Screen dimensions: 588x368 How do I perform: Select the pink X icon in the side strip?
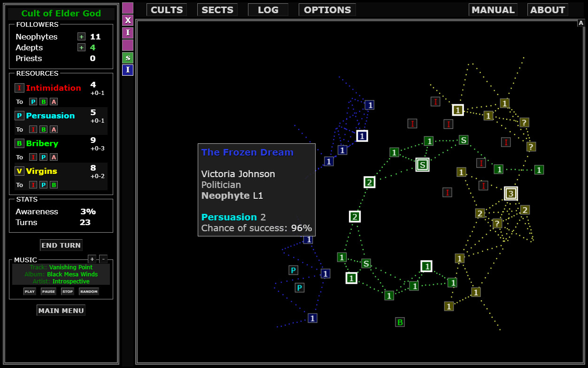coord(127,20)
